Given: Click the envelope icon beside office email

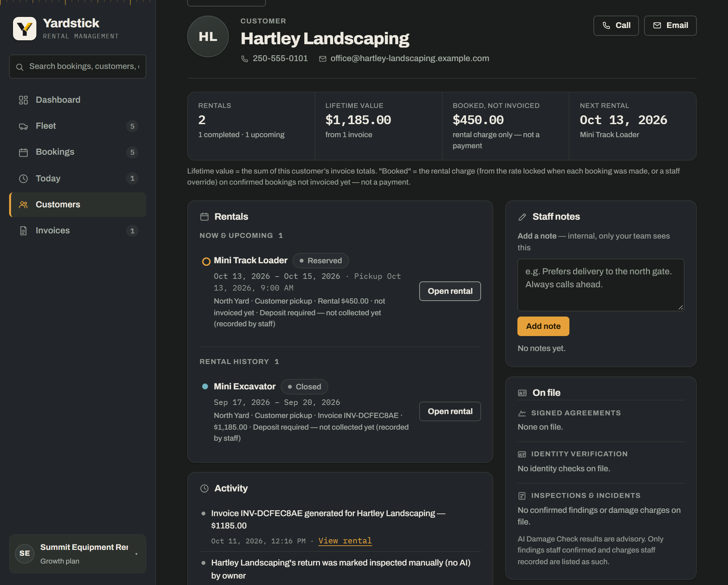Looking at the screenshot, I should tap(323, 59).
